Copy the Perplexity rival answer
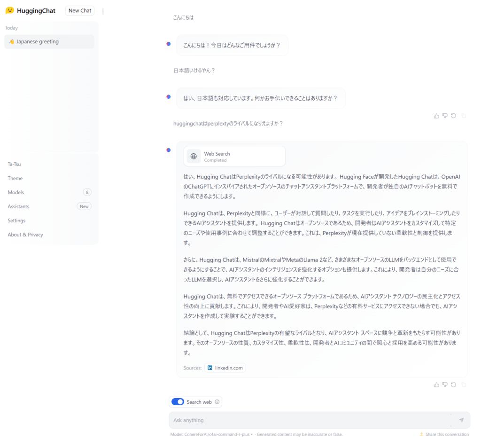481x448 pixels. pos(464,385)
